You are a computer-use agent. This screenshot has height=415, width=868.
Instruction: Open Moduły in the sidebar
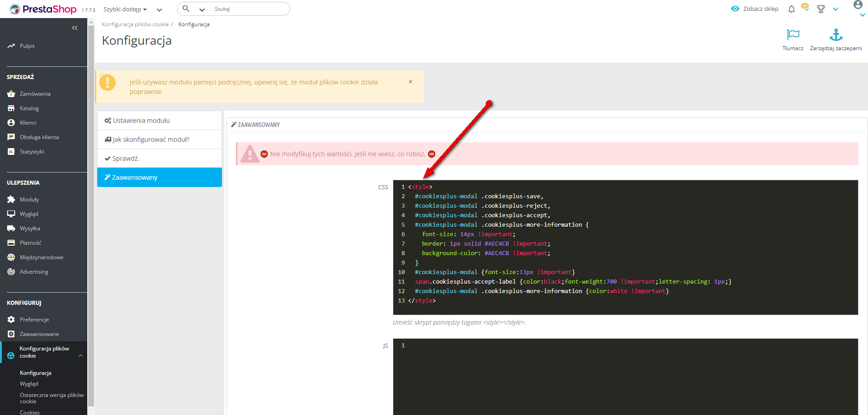pyautogui.click(x=29, y=200)
